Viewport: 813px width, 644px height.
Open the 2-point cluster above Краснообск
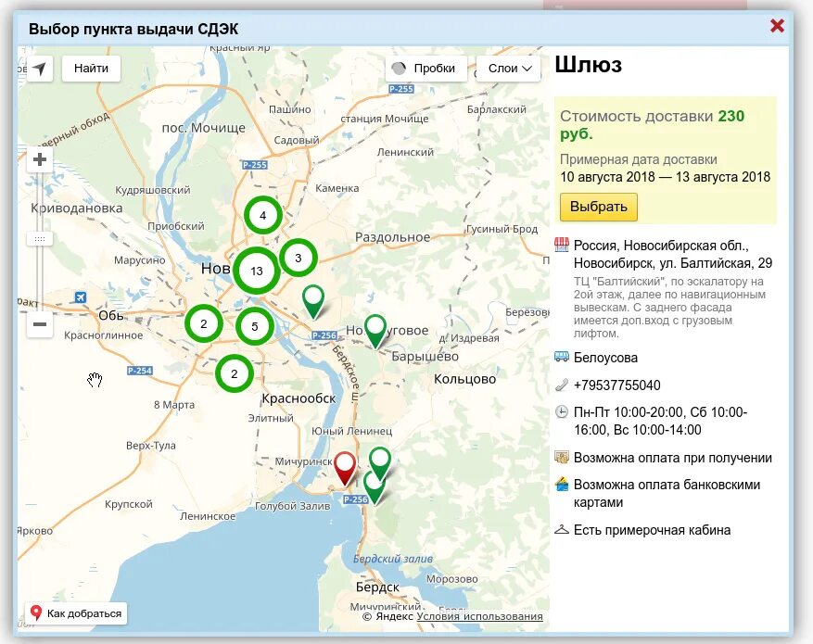point(235,373)
